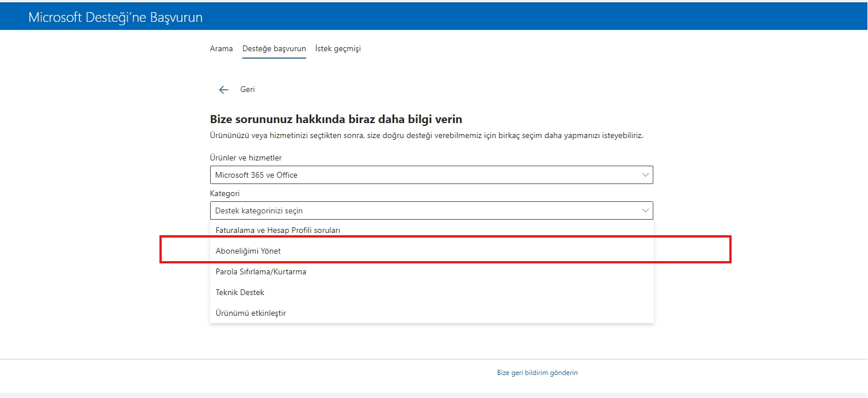
Task: Click the back arrow icon
Action: tap(224, 90)
